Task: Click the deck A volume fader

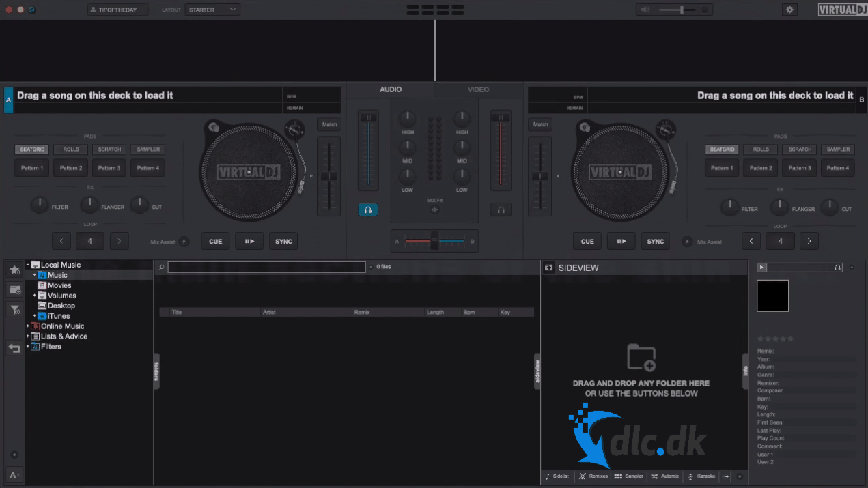Action: (x=368, y=150)
